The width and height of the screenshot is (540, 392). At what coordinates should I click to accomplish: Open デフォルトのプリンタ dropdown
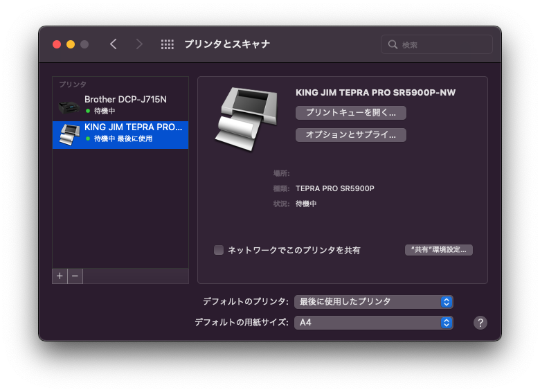click(373, 302)
